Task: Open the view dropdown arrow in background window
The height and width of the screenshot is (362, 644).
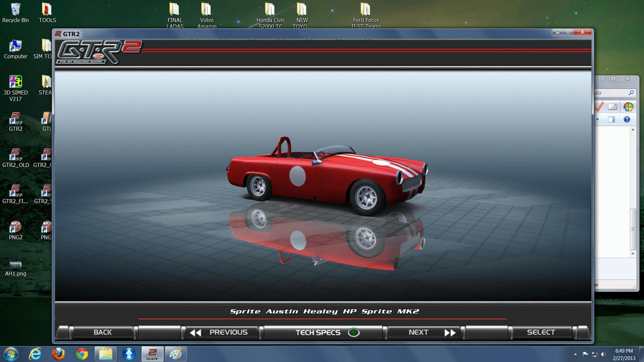Action: (x=598, y=120)
